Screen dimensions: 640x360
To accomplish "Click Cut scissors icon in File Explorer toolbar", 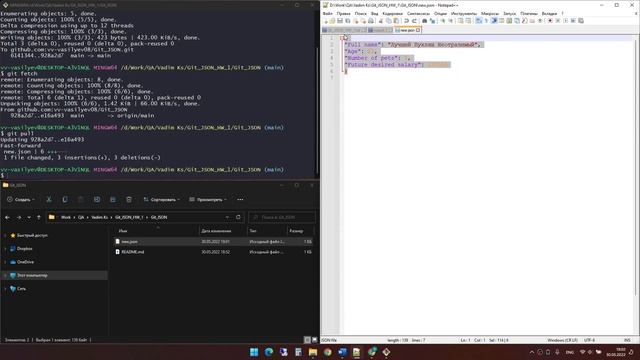I will (x=49, y=200).
